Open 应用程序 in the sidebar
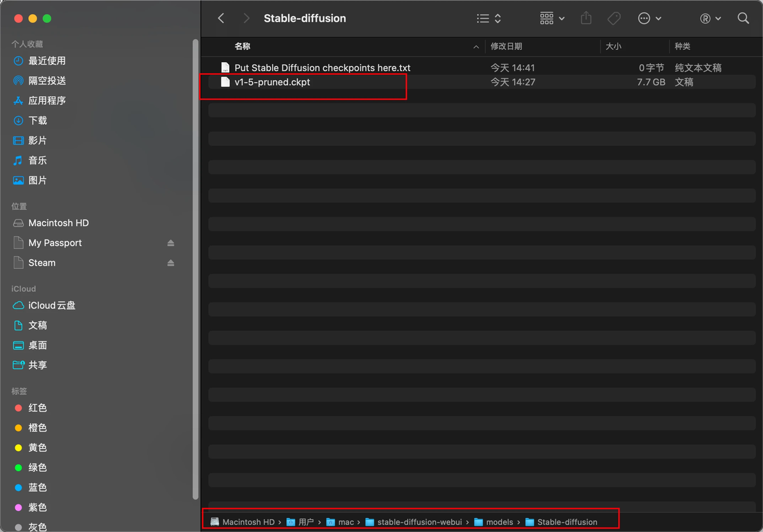 [x=47, y=101]
